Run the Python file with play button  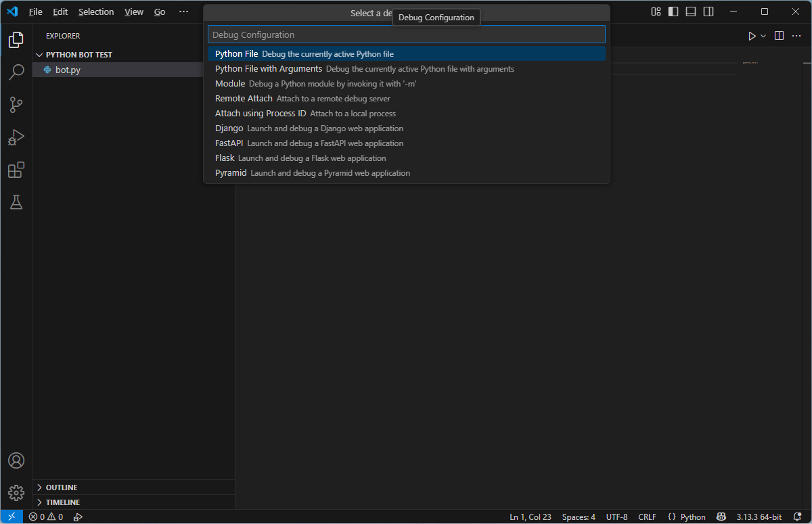[752, 36]
